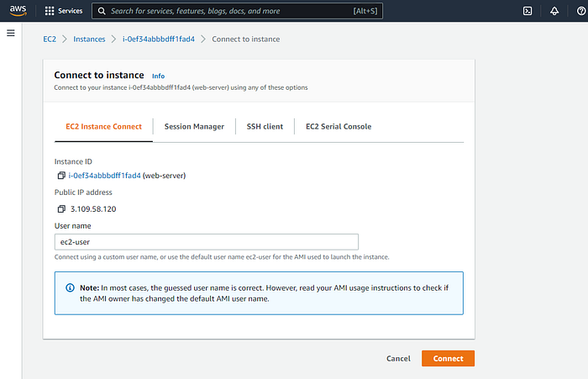Cancel connecting to the instance
The image size is (588, 379).
click(x=398, y=358)
